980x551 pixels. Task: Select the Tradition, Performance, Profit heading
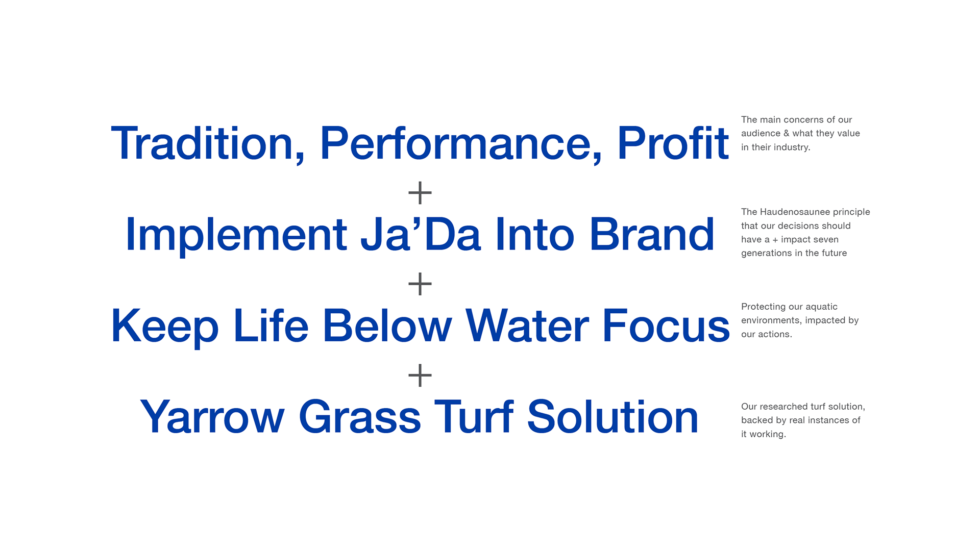pos(420,144)
